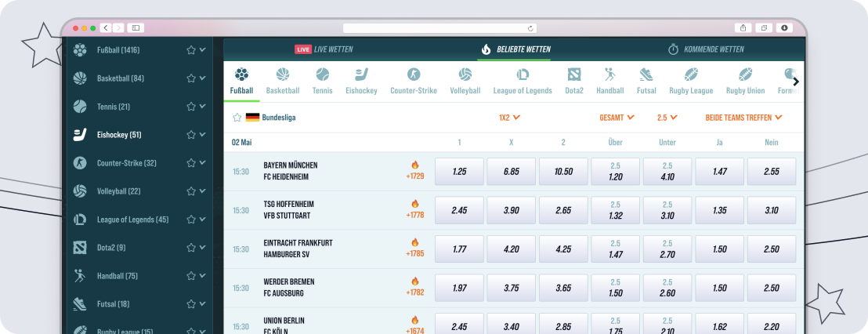Open the 1X2 market dropdown

click(510, 118)
